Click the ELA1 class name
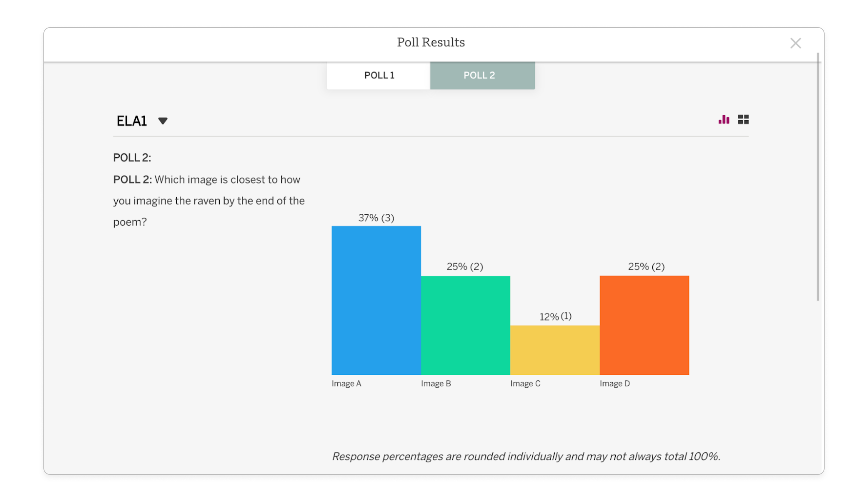This screenshot has width=868, height=502. (132, 121)
